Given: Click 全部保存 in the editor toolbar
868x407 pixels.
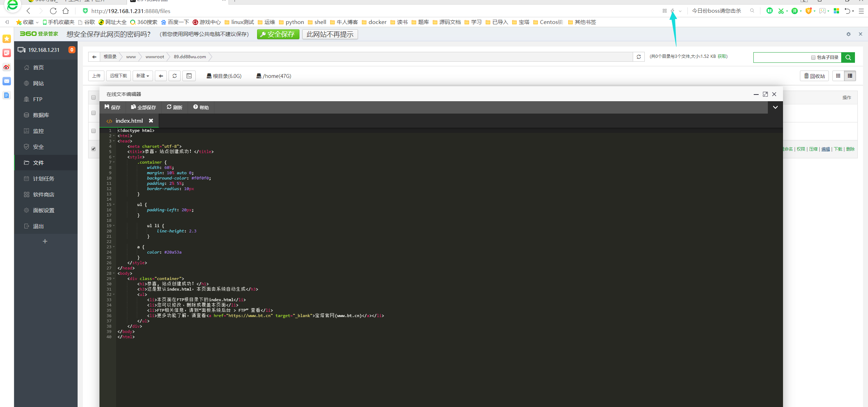Looking at the screenshot, I should tap(143, 108).
